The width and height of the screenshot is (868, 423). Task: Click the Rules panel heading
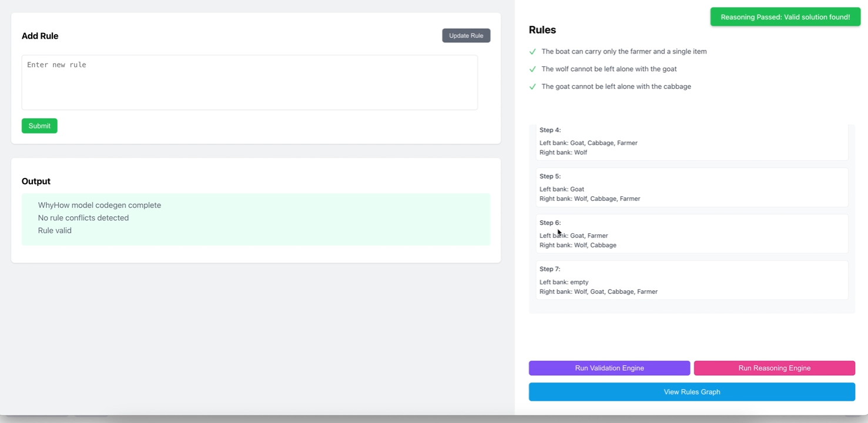542,30
